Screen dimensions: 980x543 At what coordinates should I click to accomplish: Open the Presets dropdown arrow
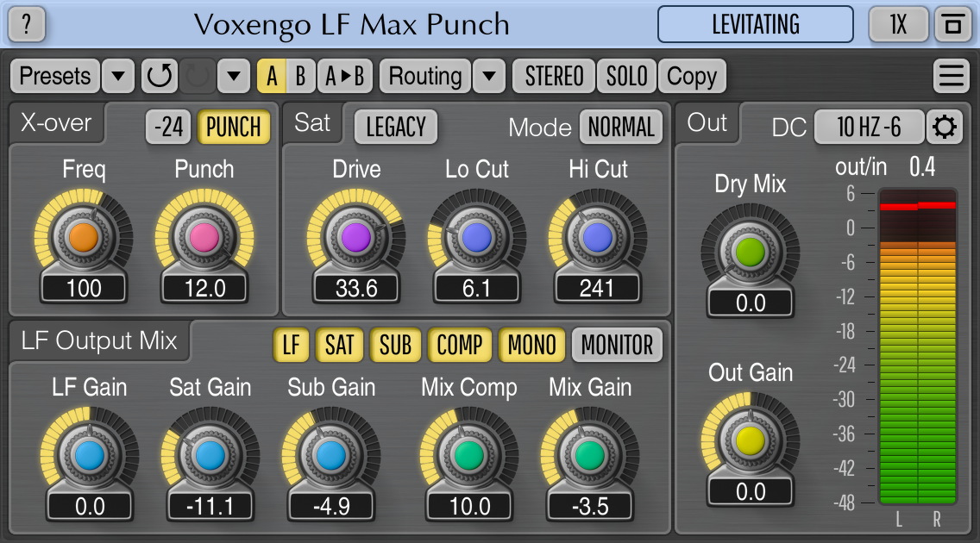pos(117,76)
